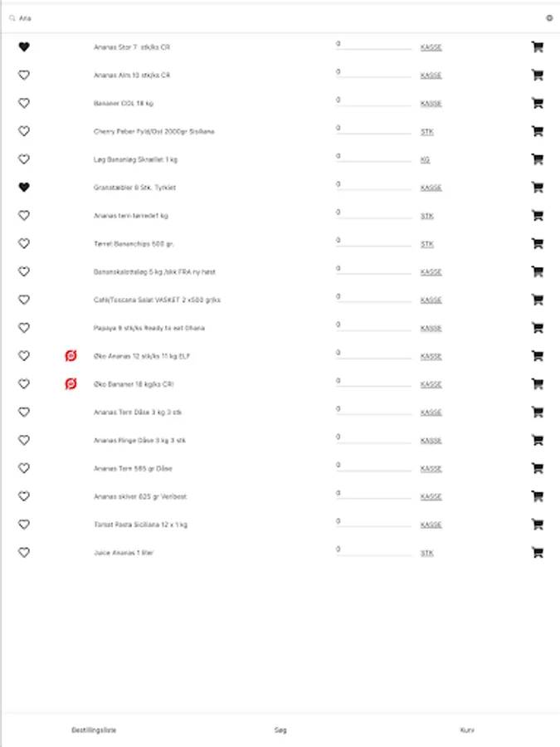Switch to the Bestillingsliste tab

click(94, 730)
